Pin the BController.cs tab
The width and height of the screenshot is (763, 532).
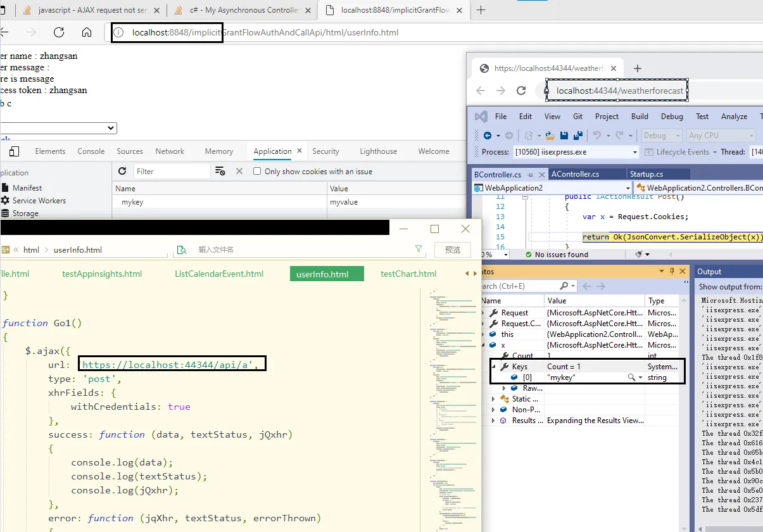point(531,174)
